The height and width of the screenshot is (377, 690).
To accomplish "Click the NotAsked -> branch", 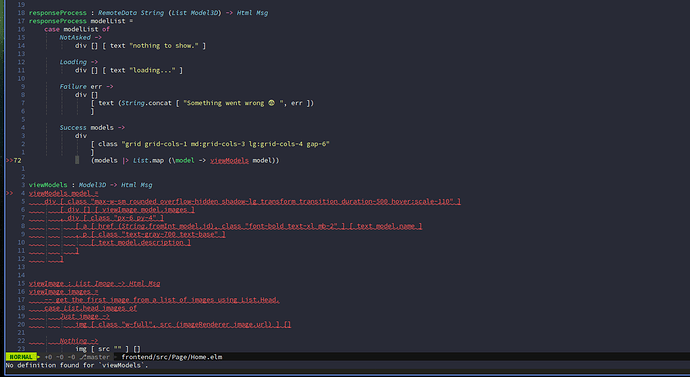I will [x=81, y=37].
